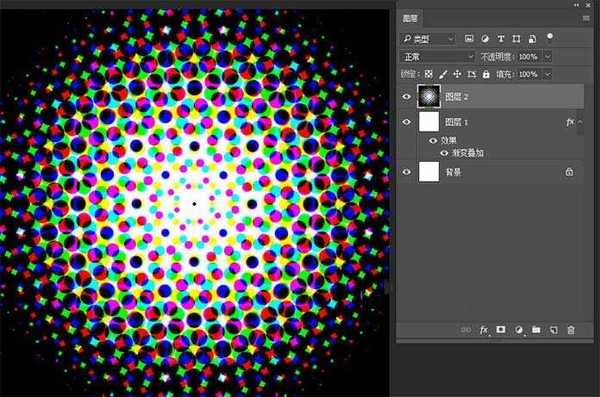Select the 图层 2 layer name
This screenshot has width=600, height=397.
coord(457,97)
